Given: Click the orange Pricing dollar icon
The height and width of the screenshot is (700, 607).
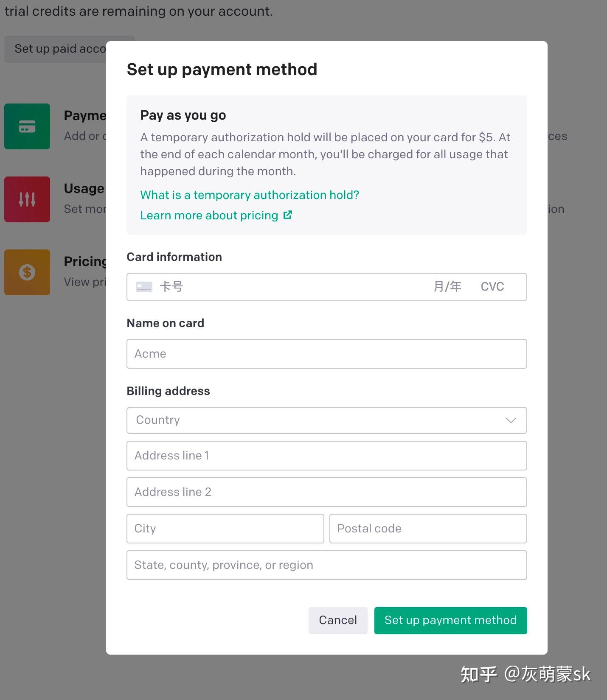Looking at the screenshot, I should (x=27, y=272).
